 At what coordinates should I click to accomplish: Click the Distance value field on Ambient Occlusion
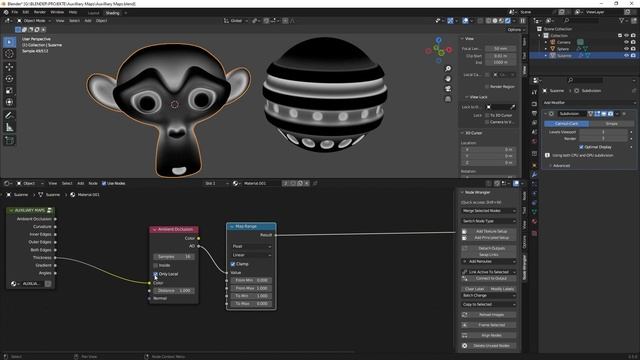(174, 291)
